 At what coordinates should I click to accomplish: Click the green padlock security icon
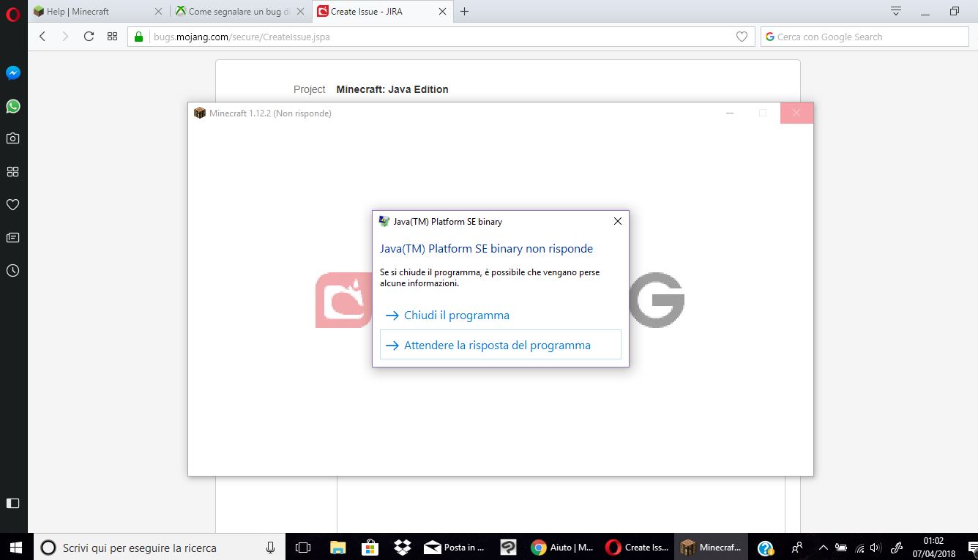[138, 37]
